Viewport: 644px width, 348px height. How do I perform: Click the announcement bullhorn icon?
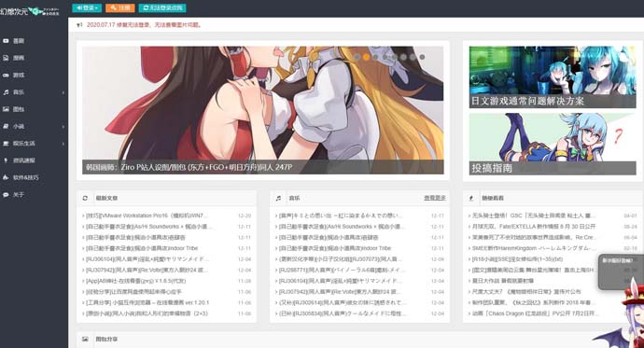79,25
